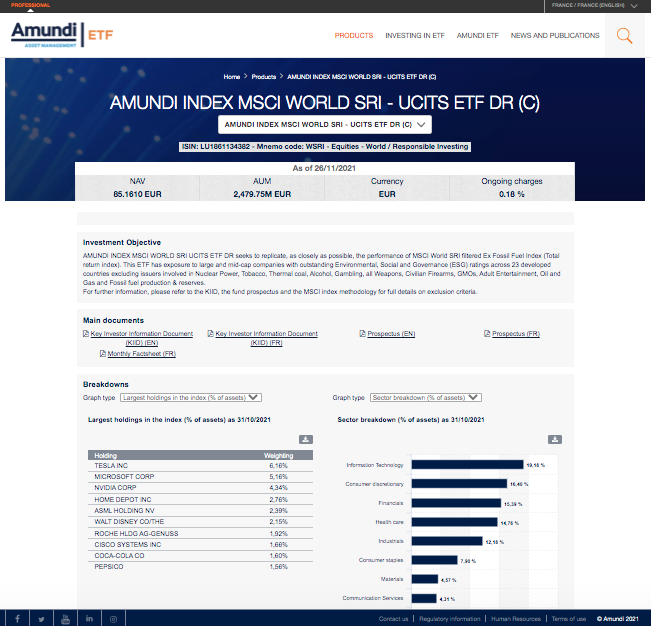The width and height of the screenshot is (651, 626).
Task: Open the Investing in ETF menu
Action: pos(415,36)
